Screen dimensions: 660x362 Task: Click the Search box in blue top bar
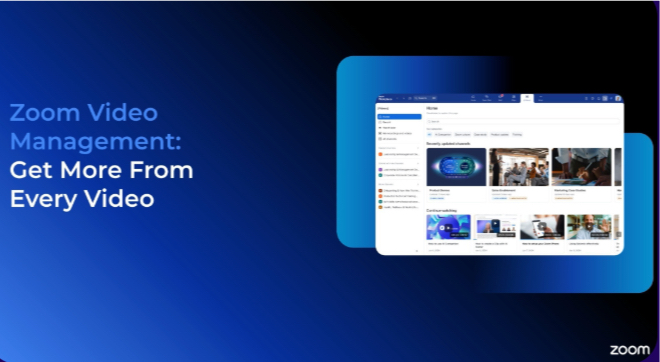[x=425, y=98]
